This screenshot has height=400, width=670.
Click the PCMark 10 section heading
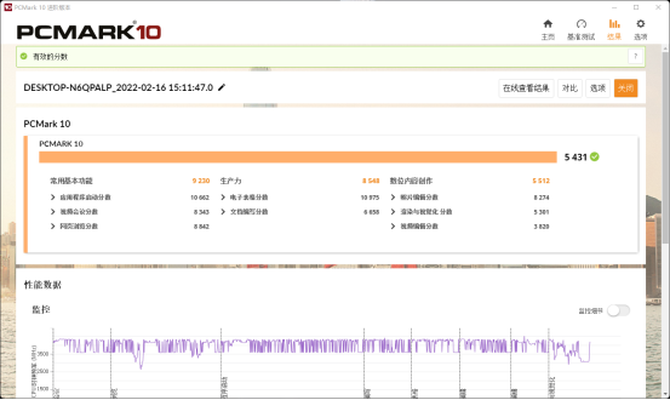pyautogui.click(x=47, y=124)
